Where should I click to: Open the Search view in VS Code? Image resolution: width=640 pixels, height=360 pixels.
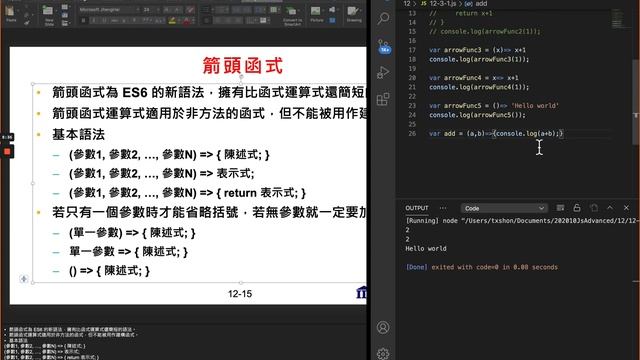click(x=383, y=18)
